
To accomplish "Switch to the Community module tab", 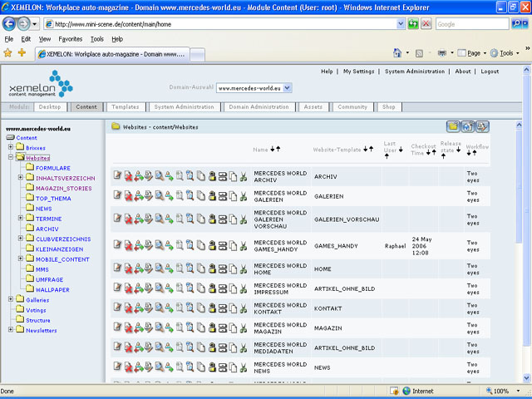I will point(352,107).
